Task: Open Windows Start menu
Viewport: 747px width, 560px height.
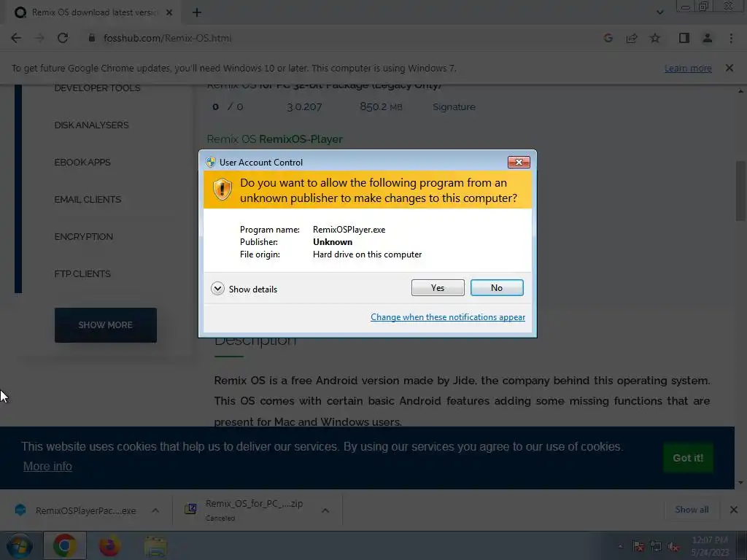Action: click(x=19, y=545)
